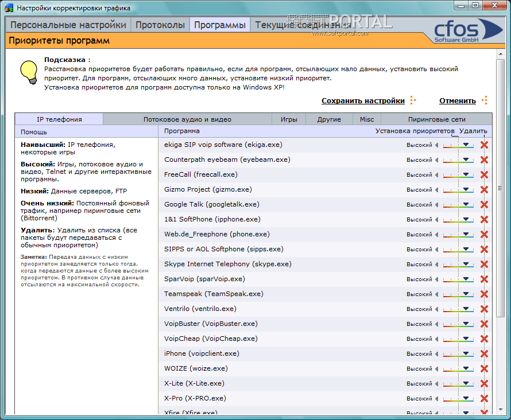Set priority on the Ventrilo slider

(458, 309)
